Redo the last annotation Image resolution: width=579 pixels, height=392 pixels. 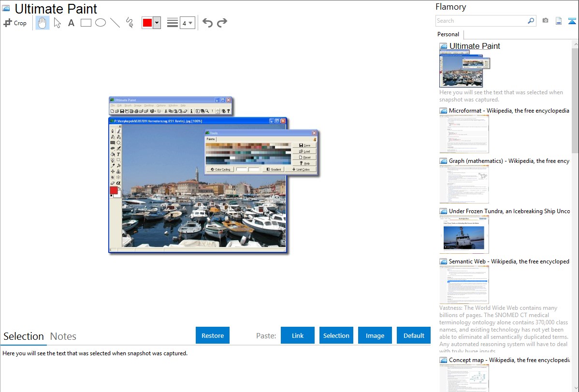(x=222, y=23)
